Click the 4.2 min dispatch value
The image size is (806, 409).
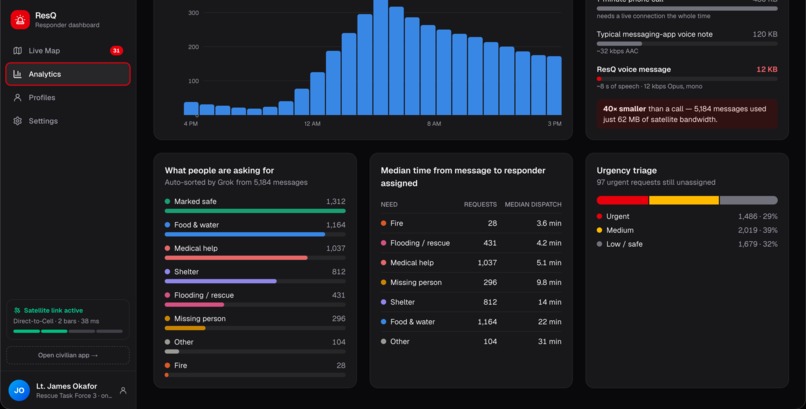(x=549, y=243)
